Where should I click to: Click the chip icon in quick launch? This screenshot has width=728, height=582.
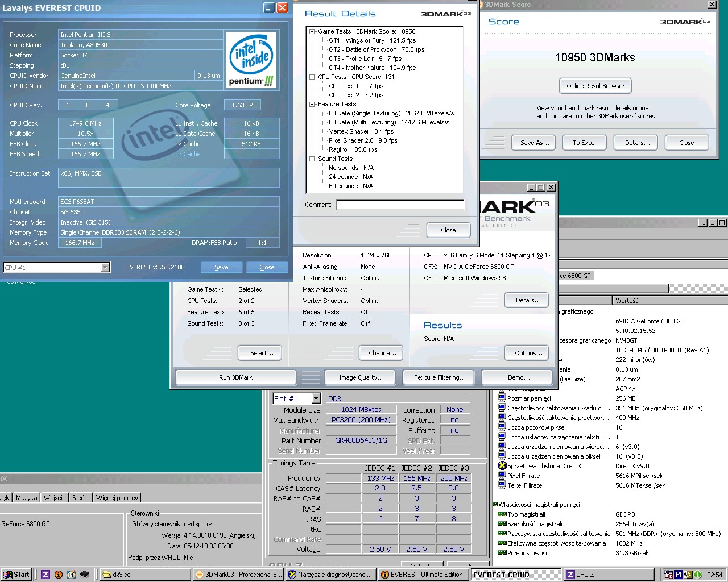point(85,575)
